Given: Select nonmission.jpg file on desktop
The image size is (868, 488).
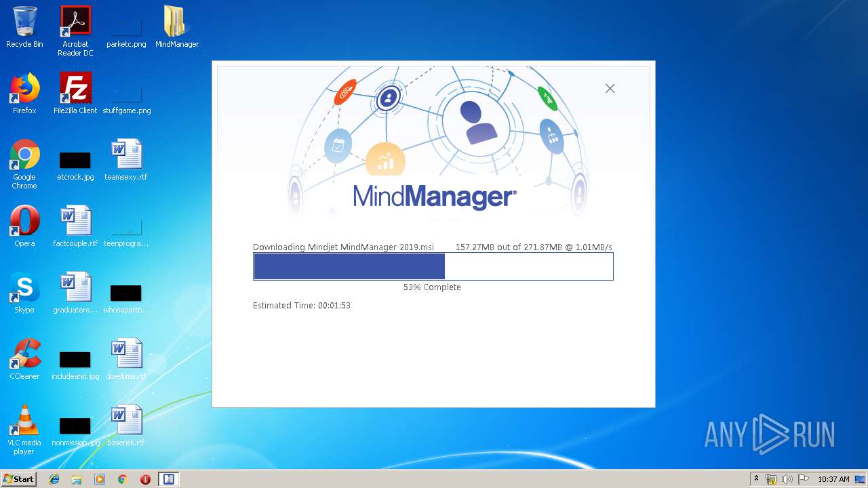Looking at the screenshot, I should 75,431.
